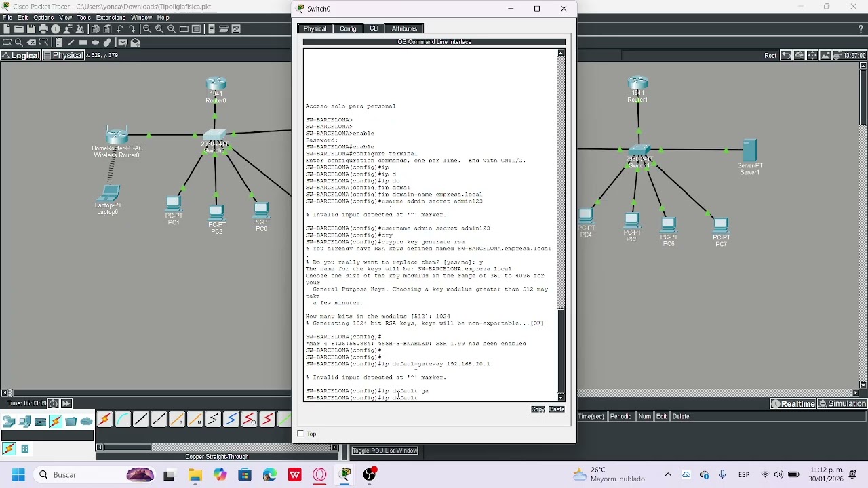The height and width of the screenshot is (488, 868).
Task: Select Network Devices category
Action: [9, 422]
